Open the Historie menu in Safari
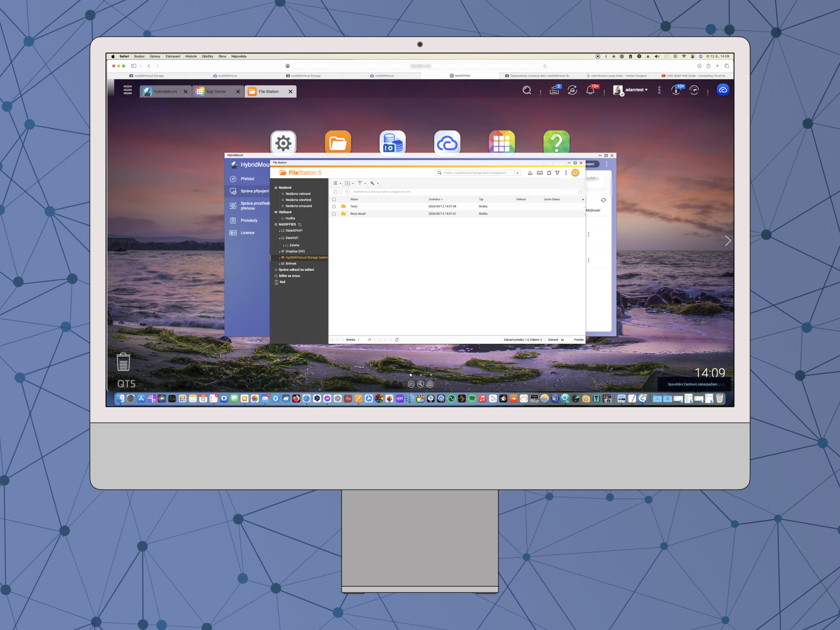 (191, 56)
